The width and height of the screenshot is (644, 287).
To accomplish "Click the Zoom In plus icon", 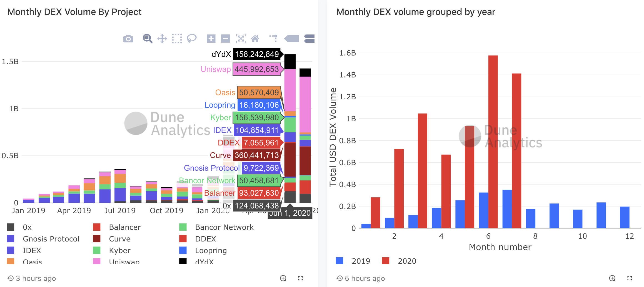I will pos(211,39).
